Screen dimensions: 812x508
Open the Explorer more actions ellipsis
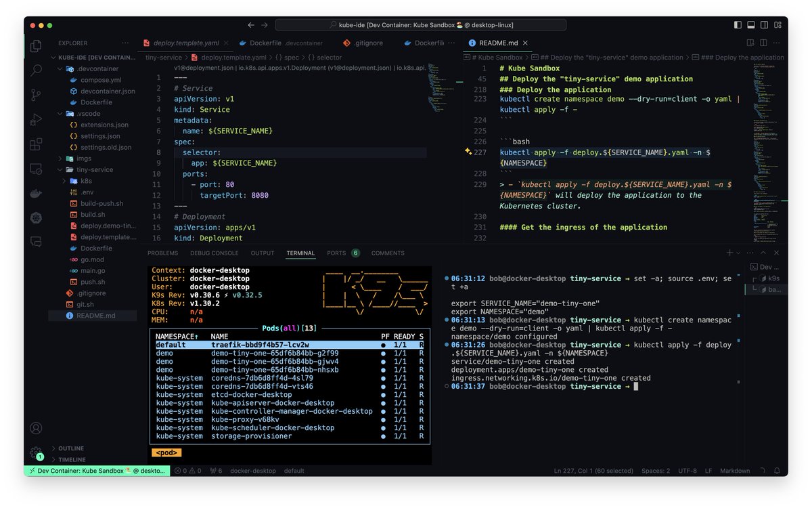[125, 43]
